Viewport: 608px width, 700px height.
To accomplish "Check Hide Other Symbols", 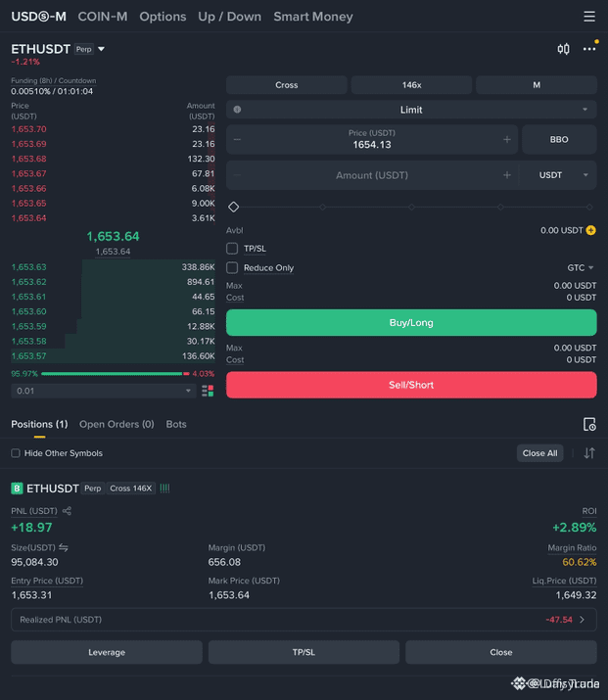I will point(16,453).
